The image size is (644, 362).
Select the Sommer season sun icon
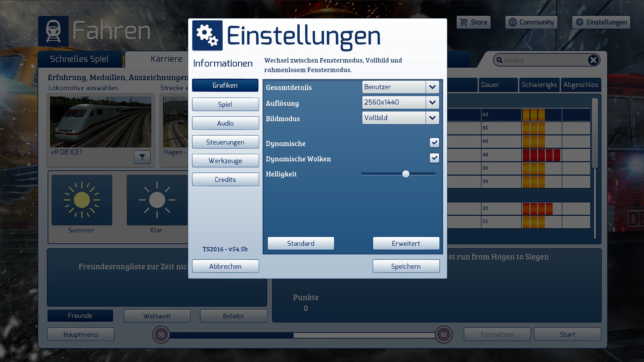click(82, 200)
